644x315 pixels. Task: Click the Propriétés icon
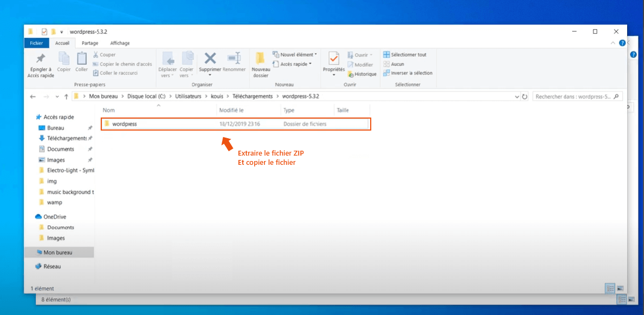[x=334, y=59]
